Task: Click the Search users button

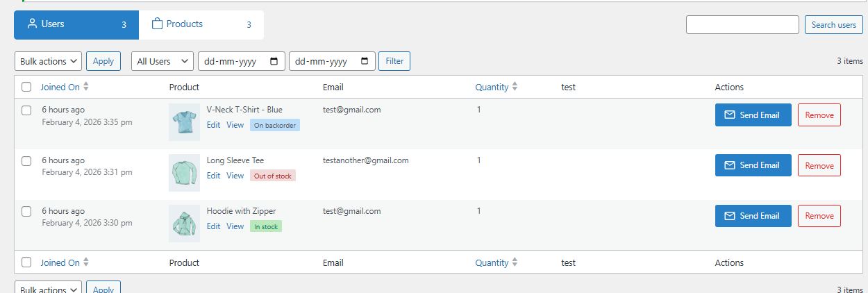Action: pos(833,25)
